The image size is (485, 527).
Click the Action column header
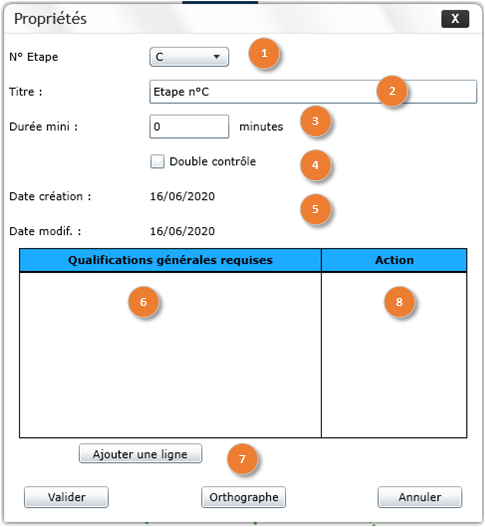[x=394, y=260]
